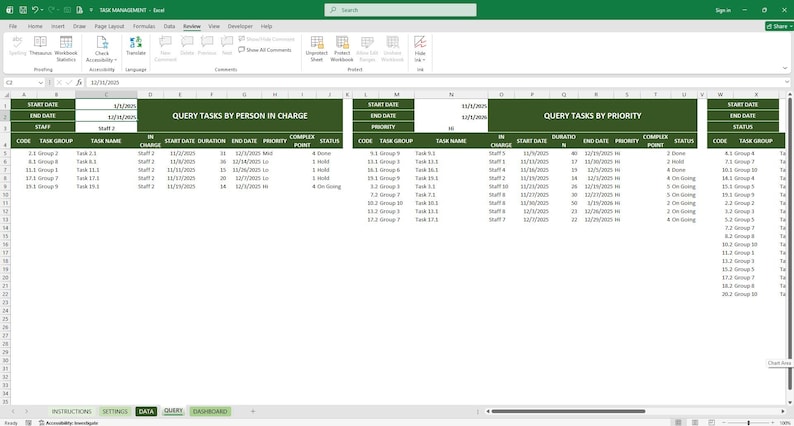Screen dimensions: 794x426
Task: Add a new sheet with plus icon
Action: point(253,411)
